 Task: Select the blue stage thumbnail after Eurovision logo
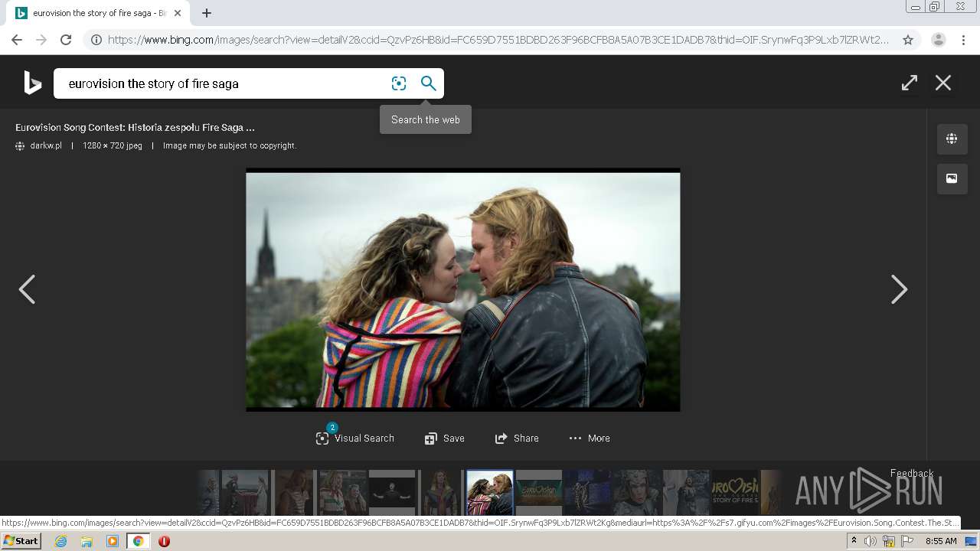[x=588, y=492]
